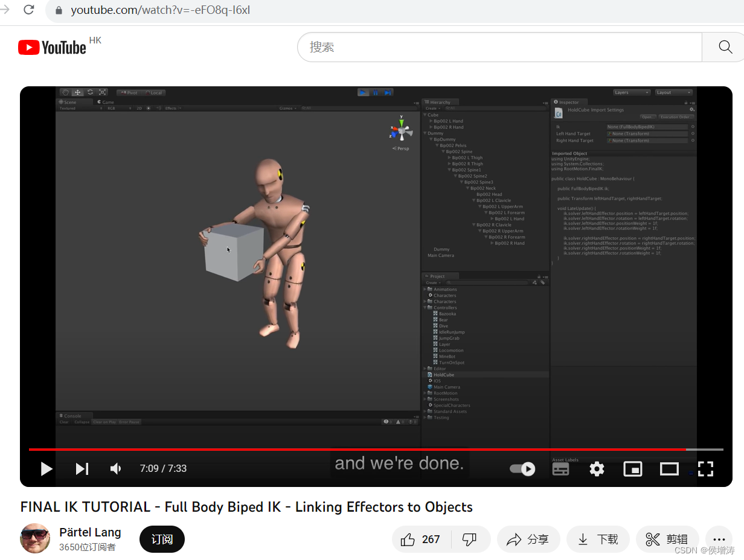Toggle the Console's Clear on Play option
The width and height of the screenshot is (744, 560).
tap(104, 422)
